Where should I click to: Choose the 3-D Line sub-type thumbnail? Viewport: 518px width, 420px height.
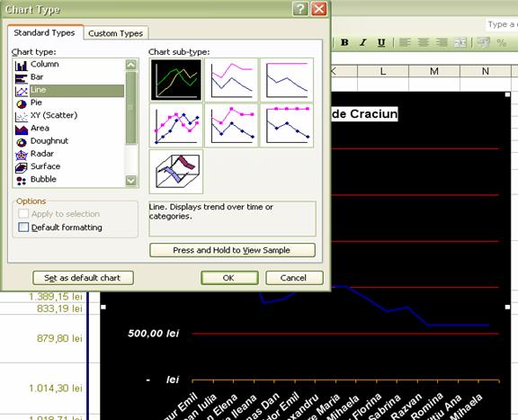(x=175, y=172)
